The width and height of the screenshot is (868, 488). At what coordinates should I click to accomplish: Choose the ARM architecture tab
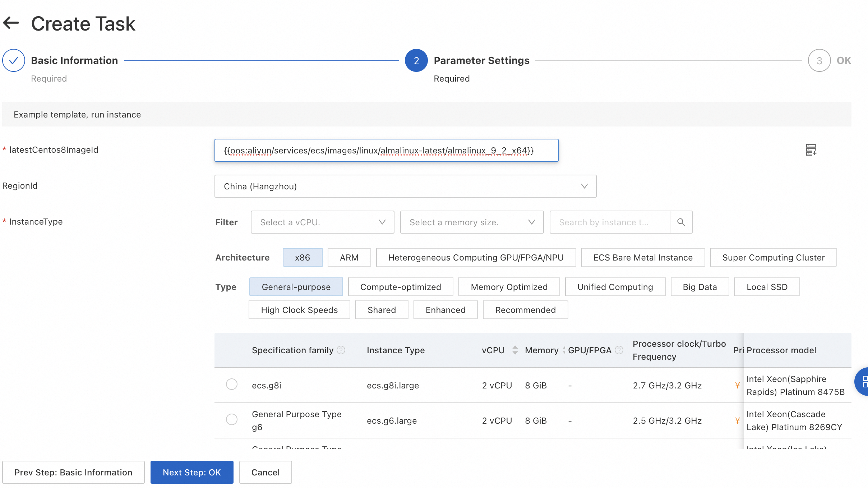coord(349,257)
